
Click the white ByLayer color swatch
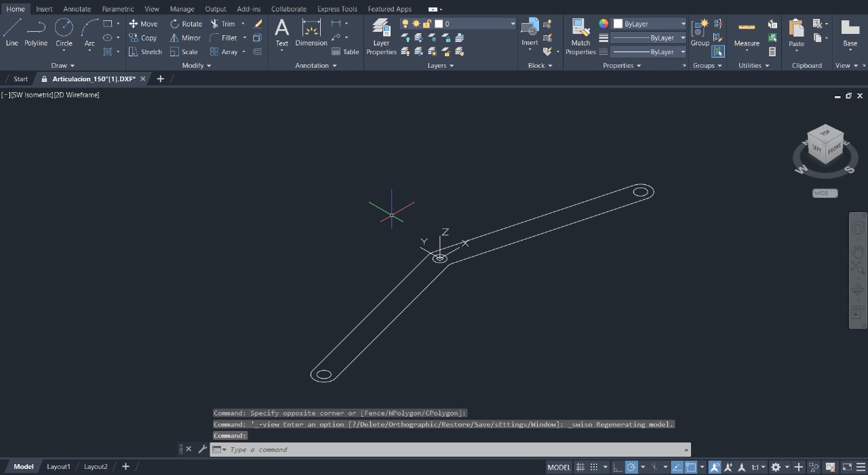tap(618, 24)
